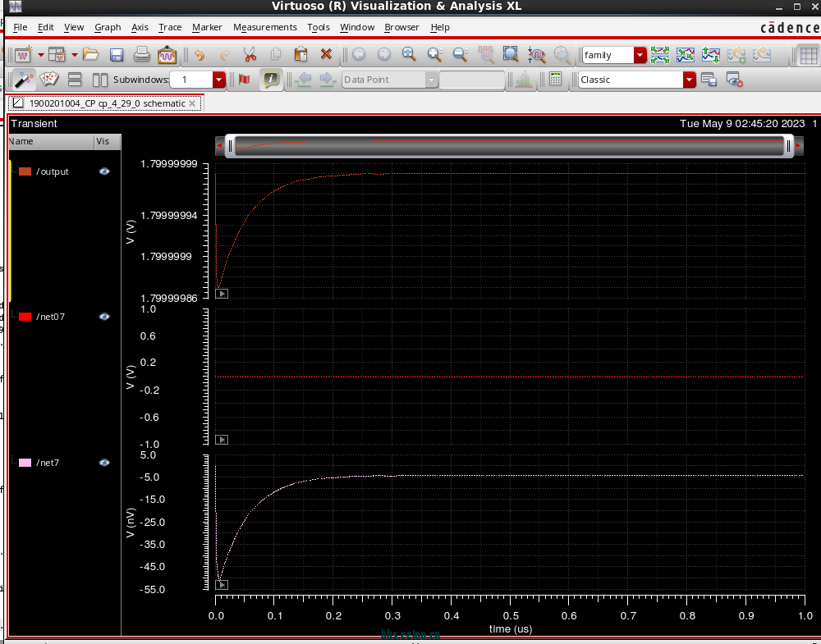821x644 pixels.
Task: Click the Undo arrow icon
Action: [x=199, y=55]
